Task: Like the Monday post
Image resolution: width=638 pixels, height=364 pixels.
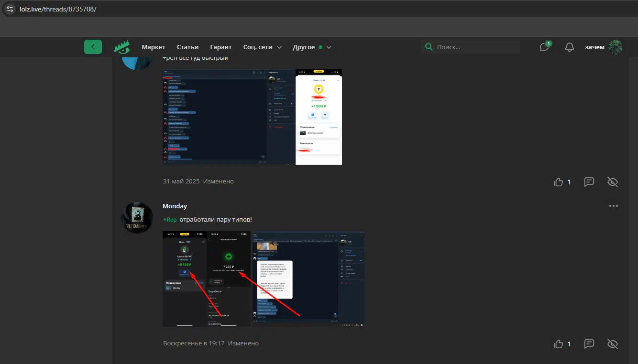Action: pos(558,343)
